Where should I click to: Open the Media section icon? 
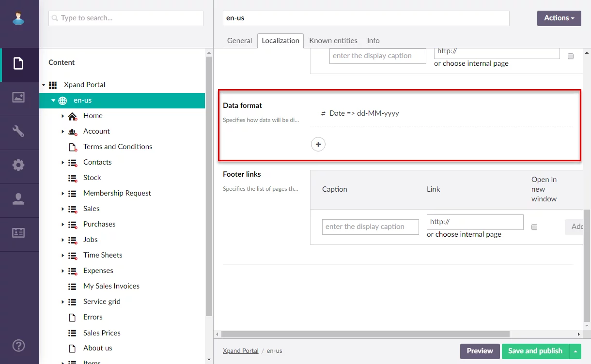[x=18, y=97]
